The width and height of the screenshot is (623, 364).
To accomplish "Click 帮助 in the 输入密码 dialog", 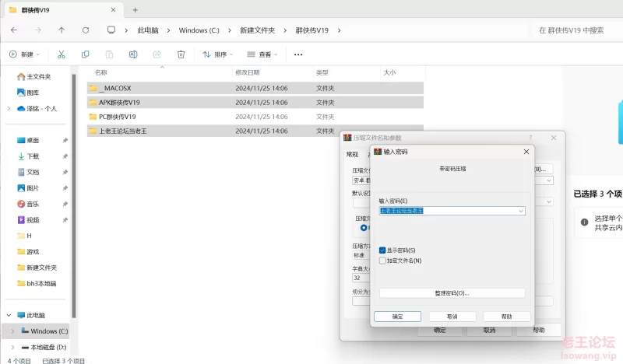I will coord(507,317).
